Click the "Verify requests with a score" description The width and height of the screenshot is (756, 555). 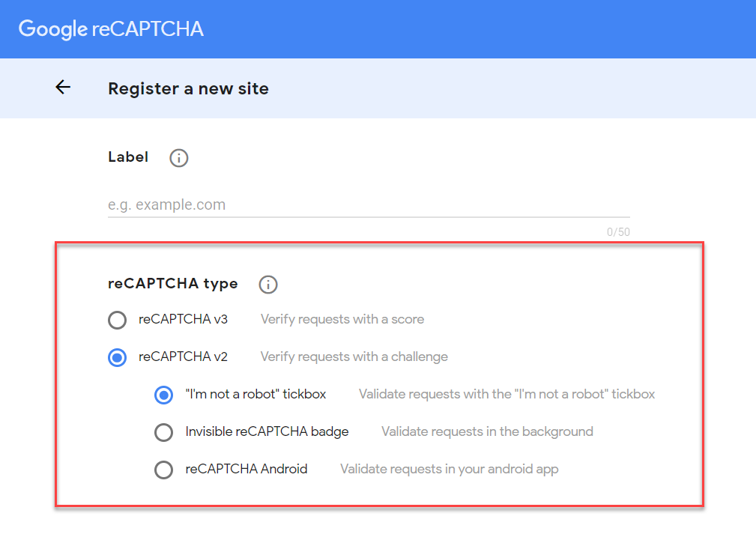pos(342,319)
